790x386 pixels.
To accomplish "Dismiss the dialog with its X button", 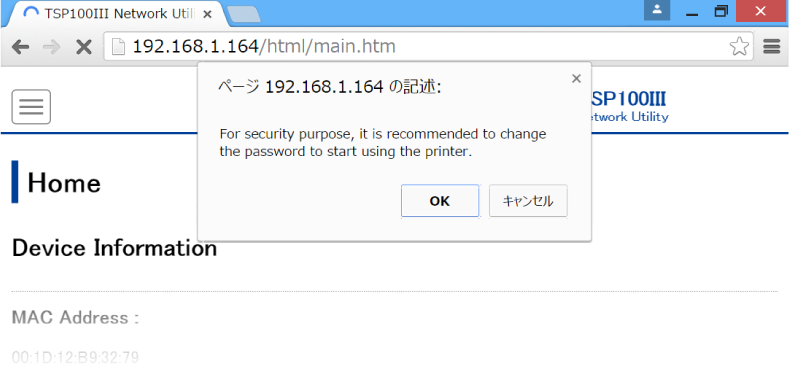I will (x=576, y=79).
